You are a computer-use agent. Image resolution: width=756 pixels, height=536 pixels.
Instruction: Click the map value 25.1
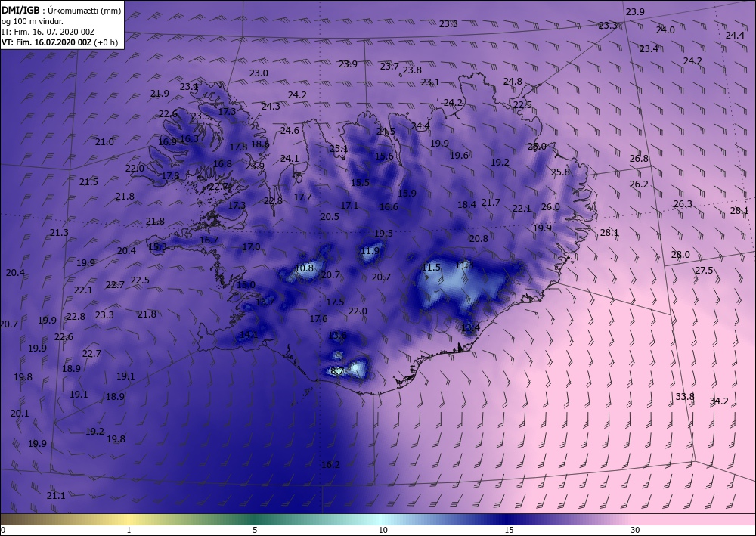[x=339, y=148]
